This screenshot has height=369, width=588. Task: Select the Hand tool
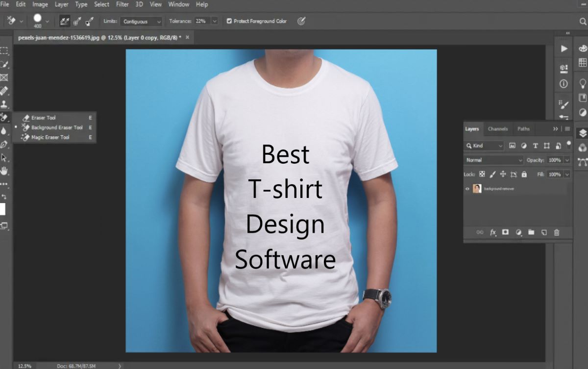(4, 171)
